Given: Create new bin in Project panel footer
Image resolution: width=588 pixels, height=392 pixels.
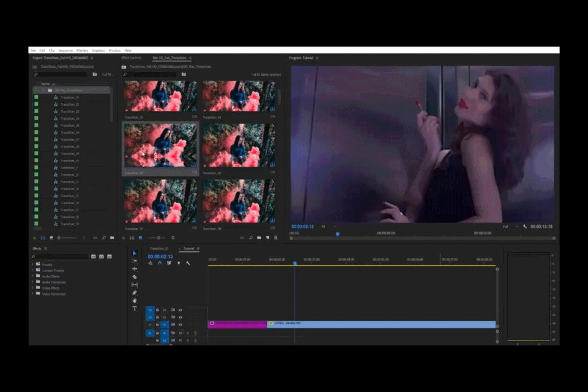Looking at the screenshot, I should coord(112,238).
